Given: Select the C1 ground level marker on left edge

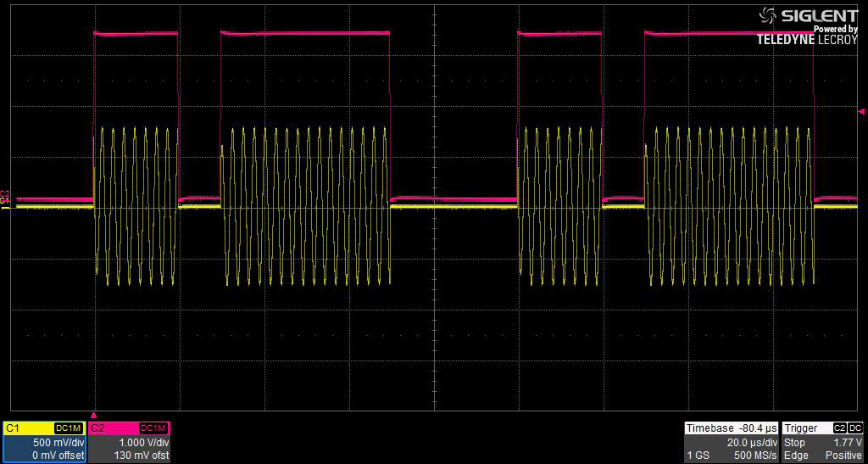Looking at the screenshot, I should pos(4,203).
